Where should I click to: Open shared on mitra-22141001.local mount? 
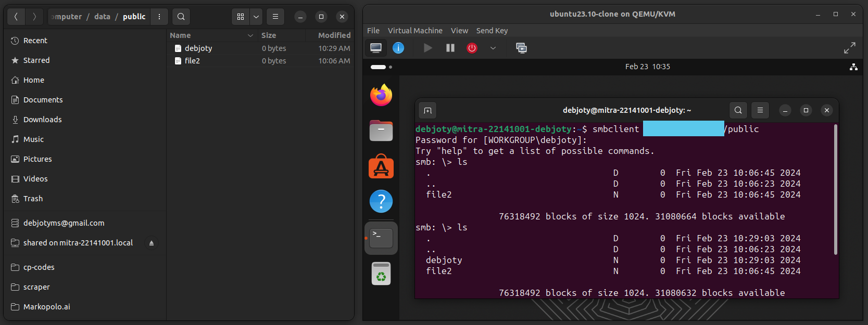point(78,243)
